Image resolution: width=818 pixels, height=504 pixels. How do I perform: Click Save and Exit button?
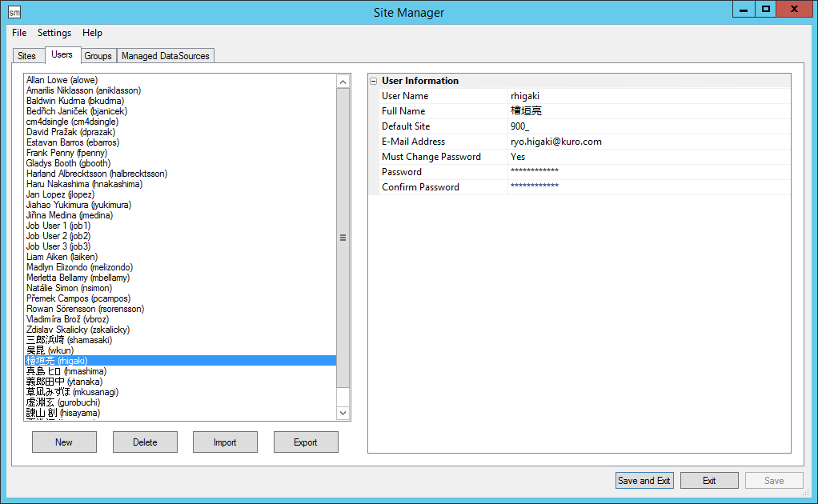tap(644, 481)
